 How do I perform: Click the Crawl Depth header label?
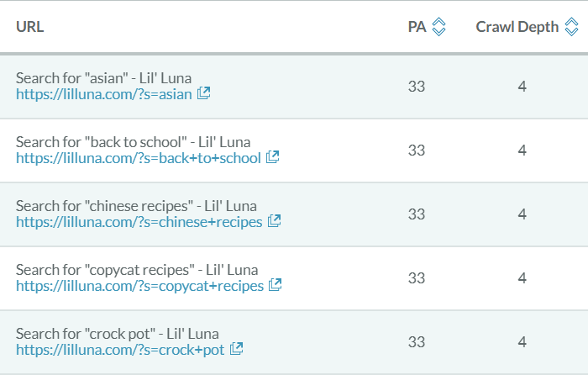[517, 27]
